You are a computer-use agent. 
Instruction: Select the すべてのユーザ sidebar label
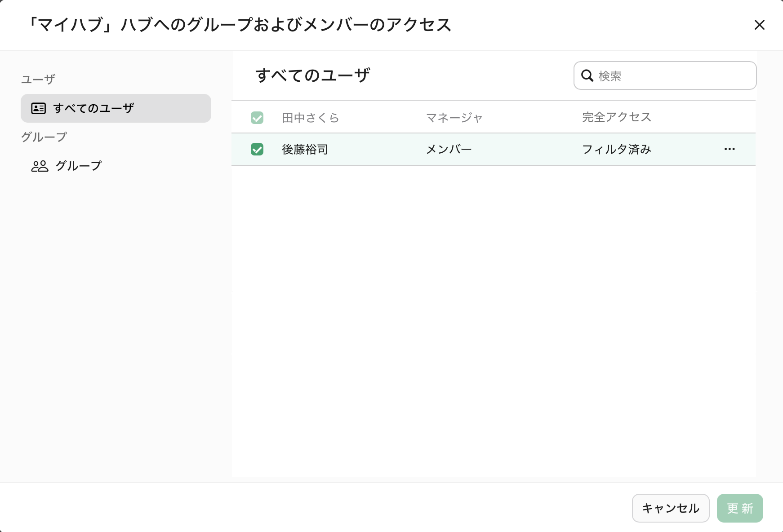[x=93, y=108]
